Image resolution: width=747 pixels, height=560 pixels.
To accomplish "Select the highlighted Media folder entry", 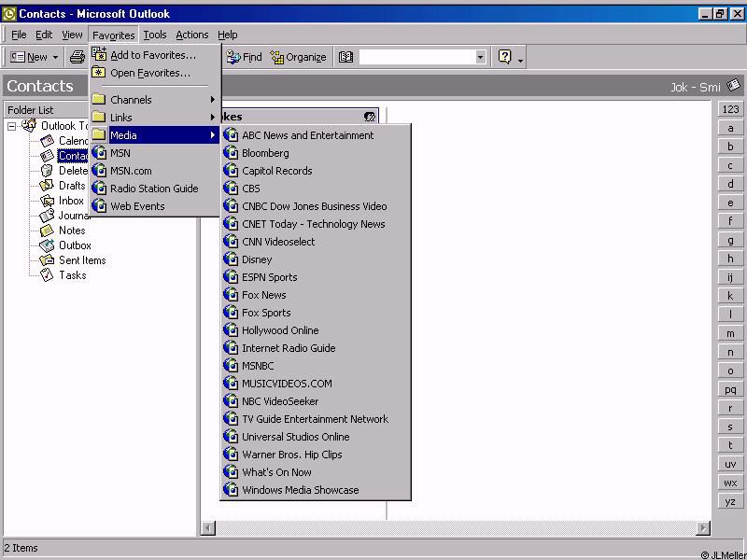I will pos(155,135).
